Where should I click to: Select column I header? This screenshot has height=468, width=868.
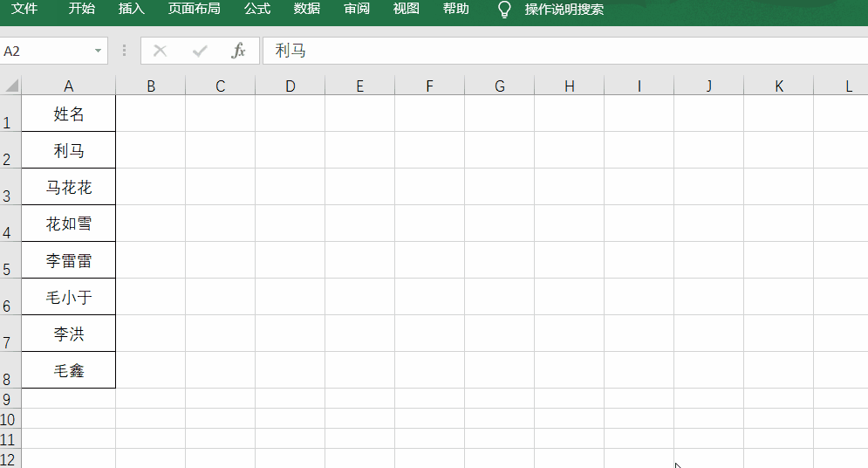(639, 86)
